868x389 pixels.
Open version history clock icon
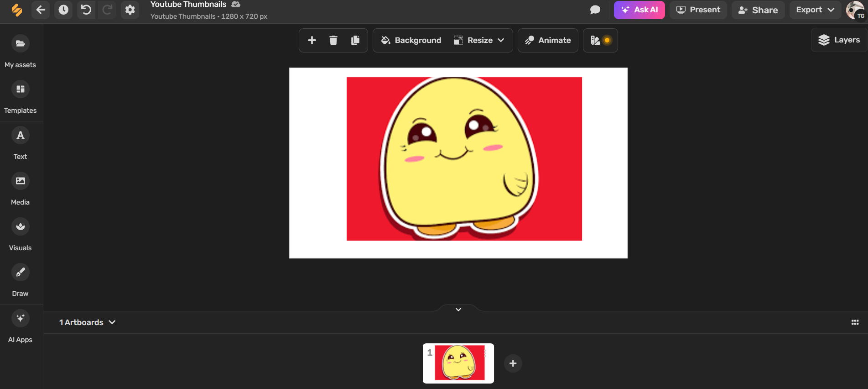click(x=63, y=10)
